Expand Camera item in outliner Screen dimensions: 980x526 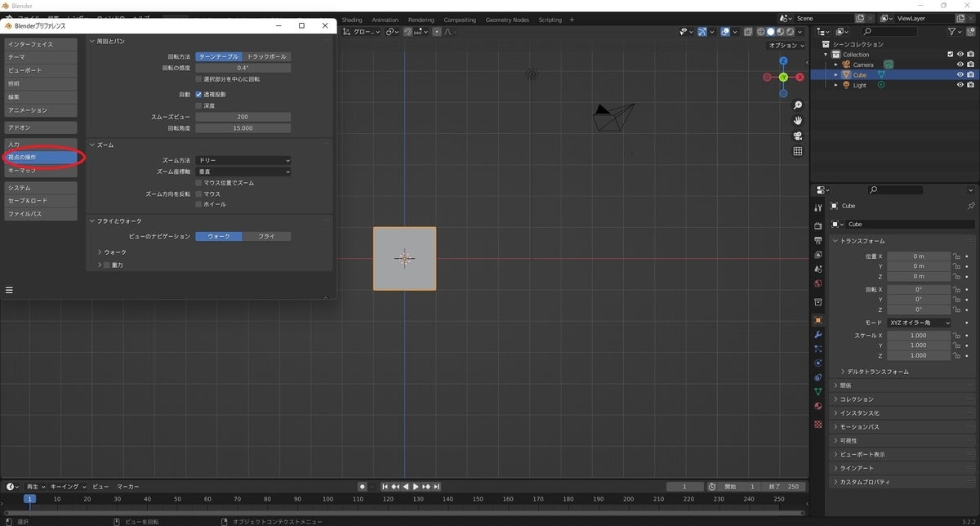point(835,65)
